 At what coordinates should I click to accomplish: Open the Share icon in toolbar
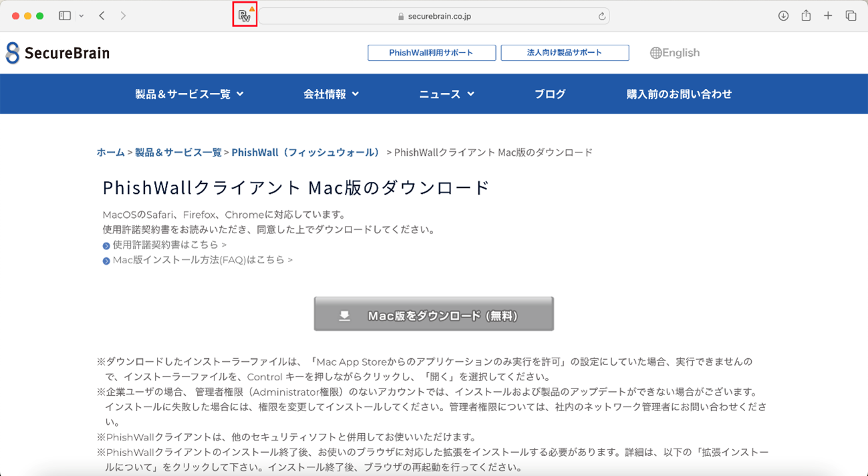coord(806,15)
